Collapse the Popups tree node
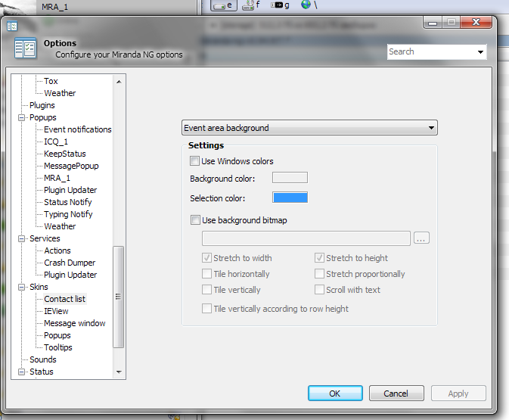509x420 pixels. coord(22,117)
